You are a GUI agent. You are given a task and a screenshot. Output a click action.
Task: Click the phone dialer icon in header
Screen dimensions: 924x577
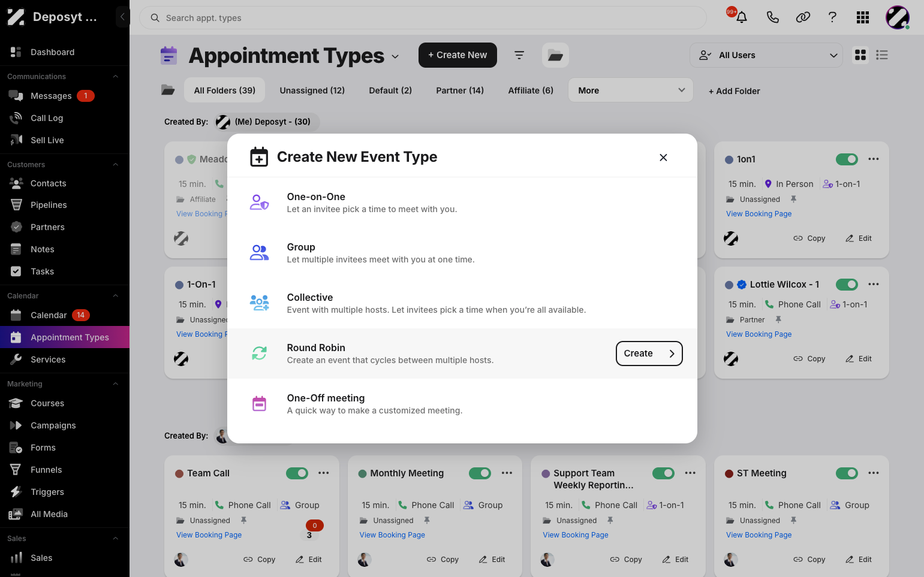click(x=772, y=17)
